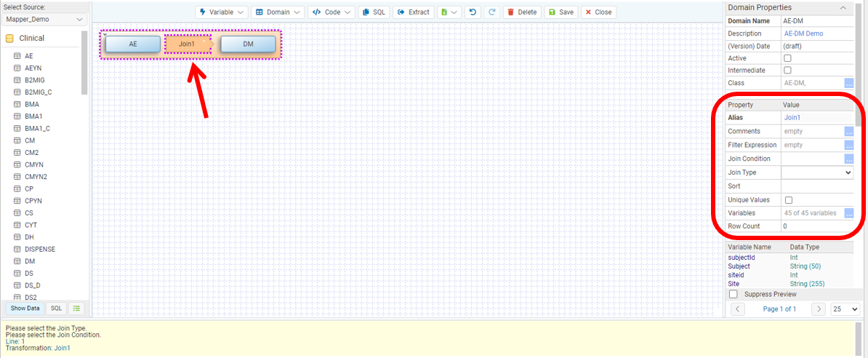Open the Code dropdown menu

point(331,12)
